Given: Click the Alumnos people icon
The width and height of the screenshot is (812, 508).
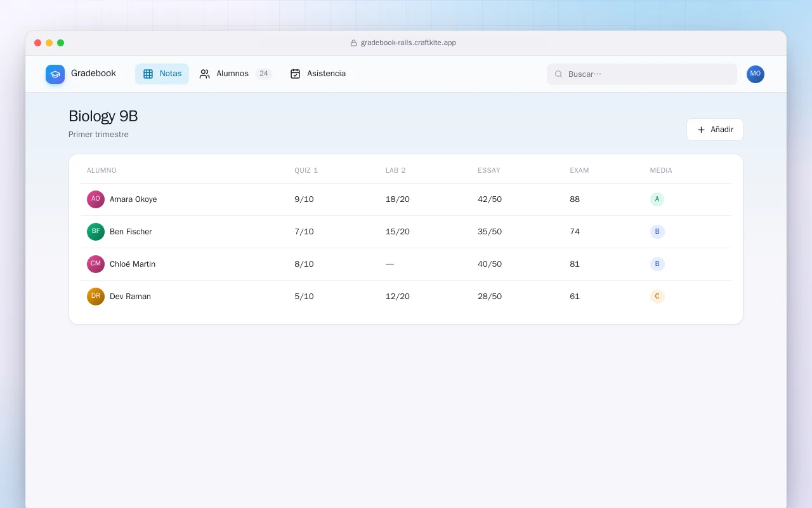Looking at the screenshot, I should 204,74.
